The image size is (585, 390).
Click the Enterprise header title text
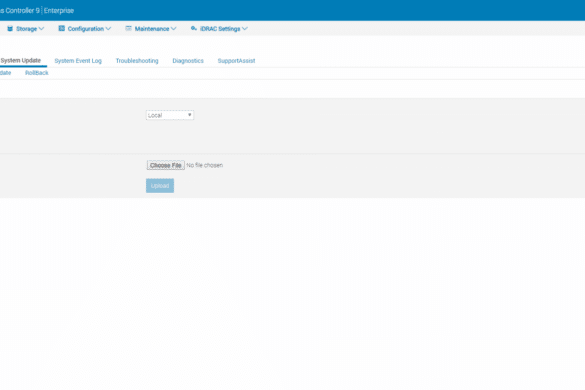pyautogui.click(x=59, y=10)
